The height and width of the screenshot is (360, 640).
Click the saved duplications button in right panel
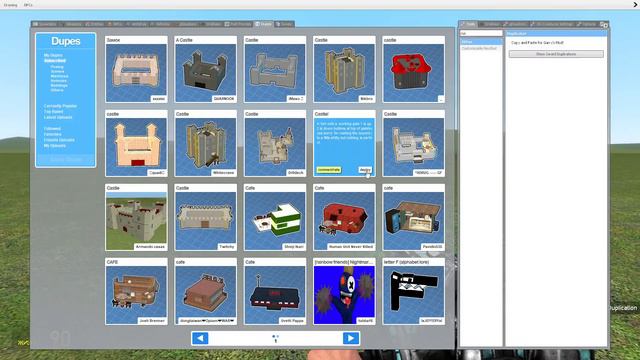(x=556, y=54)
